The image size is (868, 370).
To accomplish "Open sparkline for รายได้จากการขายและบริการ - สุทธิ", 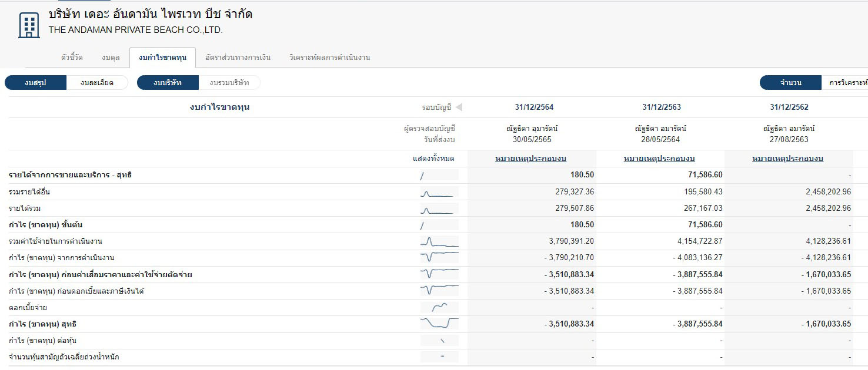I will 439,175.
